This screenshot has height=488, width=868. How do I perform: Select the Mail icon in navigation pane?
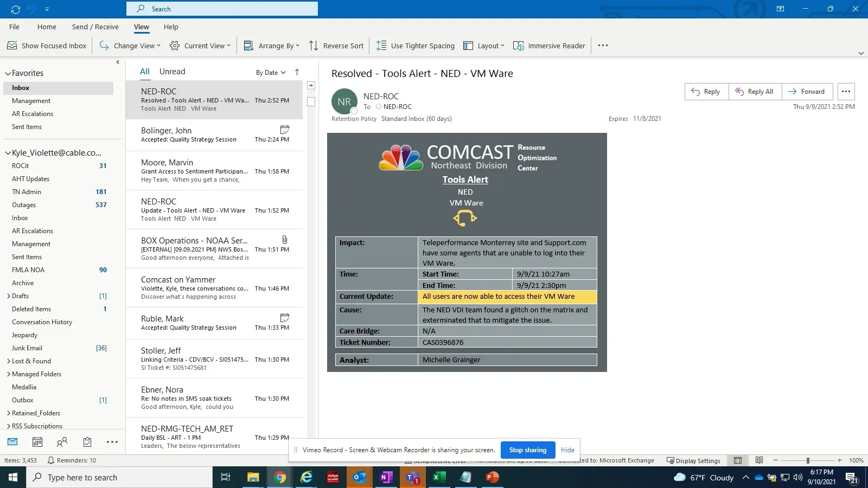(12, 441)
